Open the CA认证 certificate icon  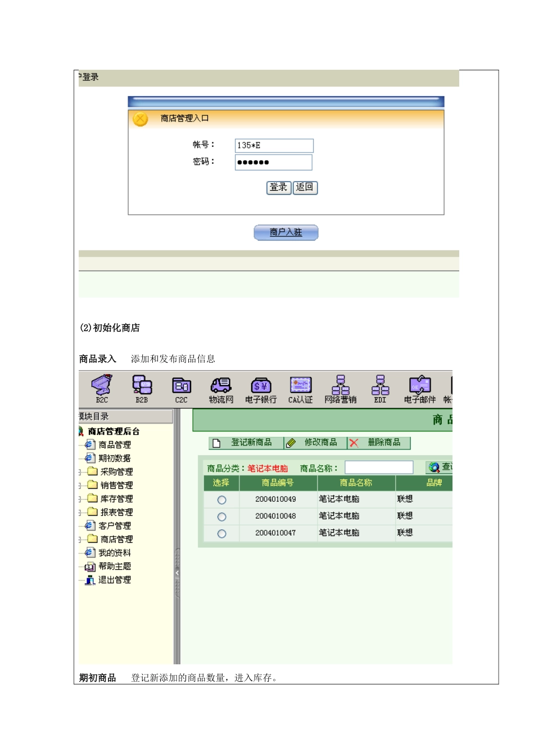click(301, 385)
